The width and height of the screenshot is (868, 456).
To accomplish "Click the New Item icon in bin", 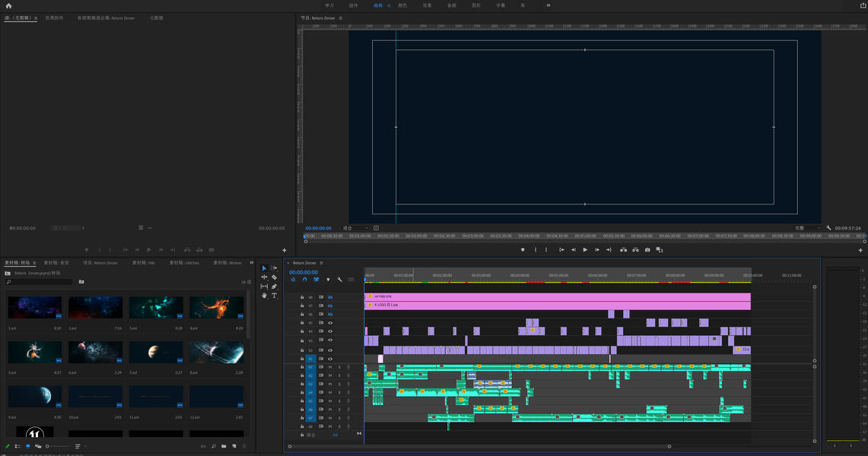I will pos(234,446).
